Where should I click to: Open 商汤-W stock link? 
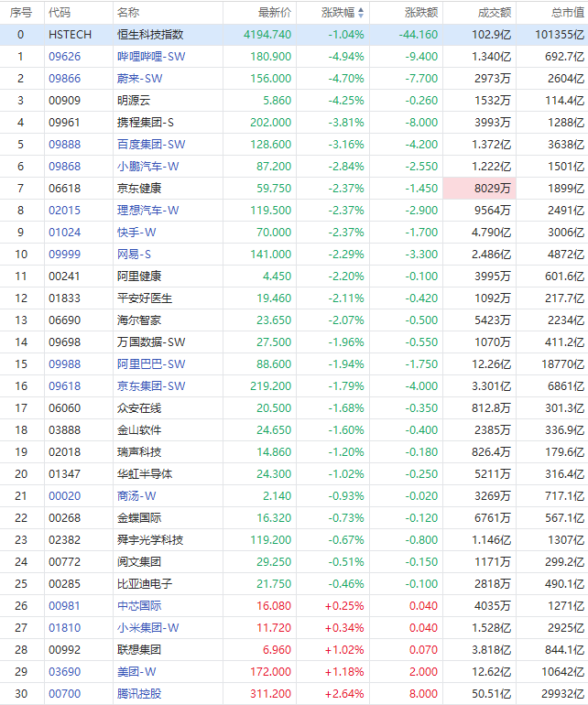136,496
